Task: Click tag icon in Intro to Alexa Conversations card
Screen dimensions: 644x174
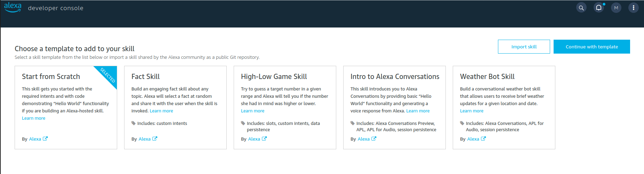Action: (353, 123)
